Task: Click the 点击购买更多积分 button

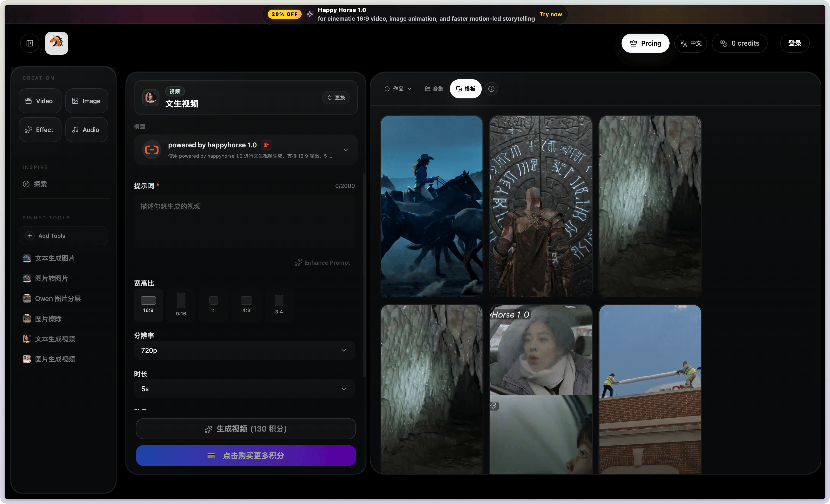Action: pos(245,456)
